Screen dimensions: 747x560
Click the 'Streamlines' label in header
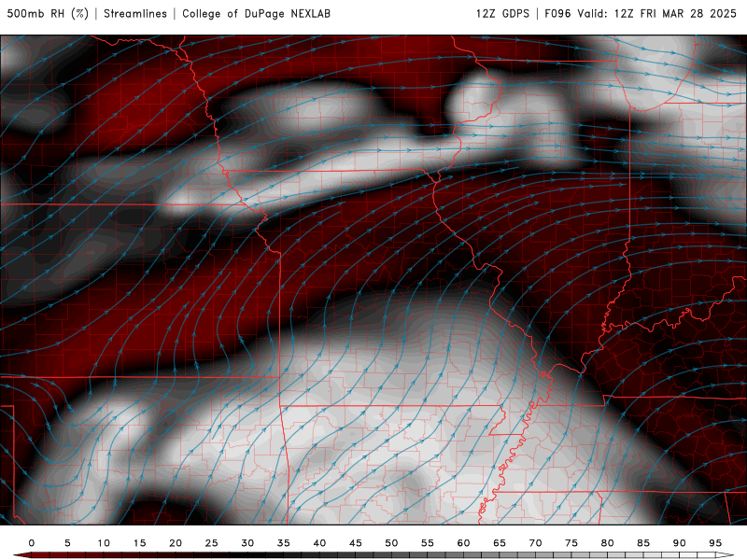click(135, 13)
